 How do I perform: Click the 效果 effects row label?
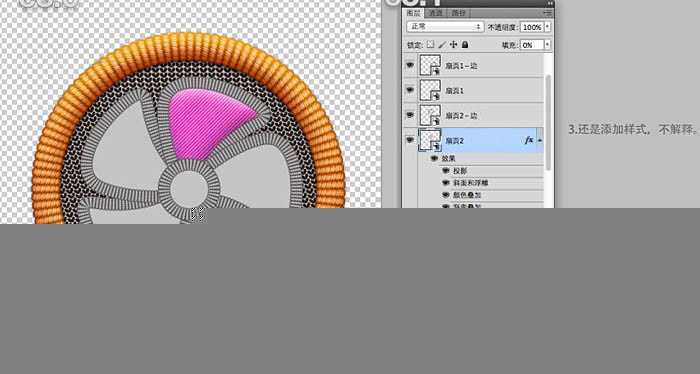449,158
